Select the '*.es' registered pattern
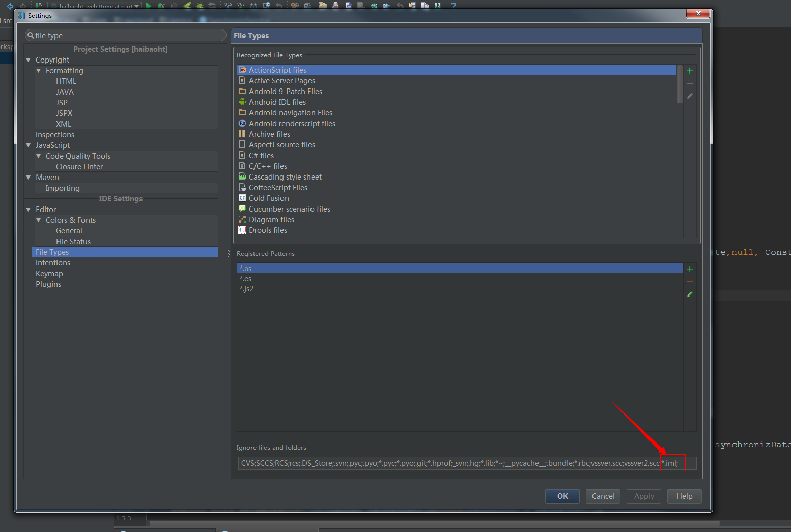This screenshot has height=532, width=791. click(460, 279)
